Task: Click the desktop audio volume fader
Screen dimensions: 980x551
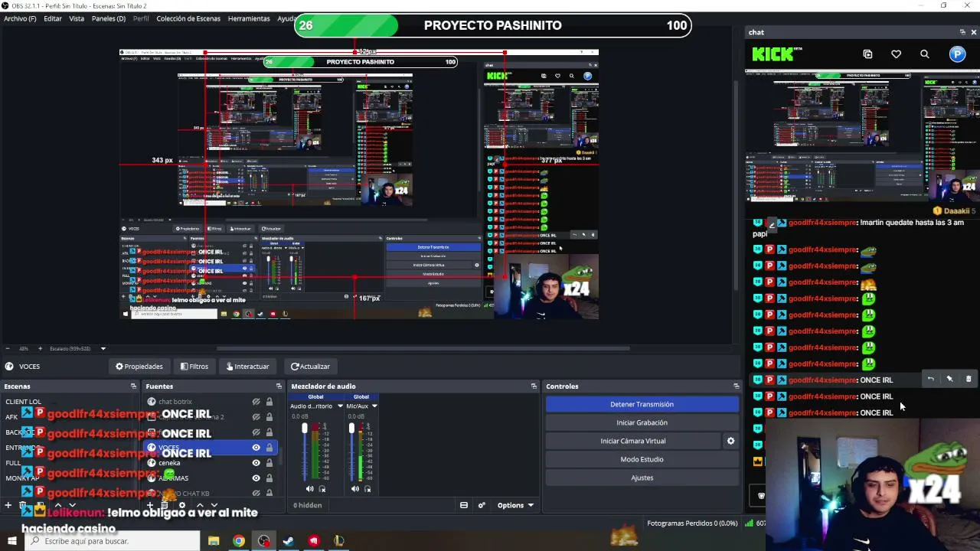Action: click(305, 429)
